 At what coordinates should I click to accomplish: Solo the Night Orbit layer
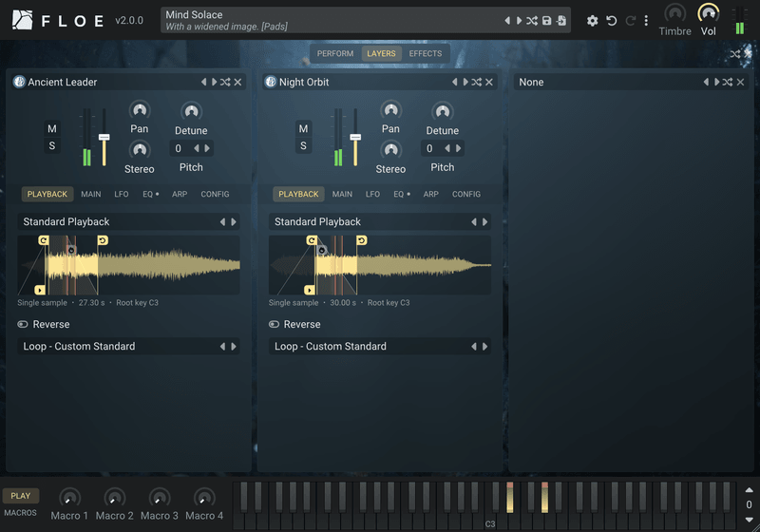(303, 146)
